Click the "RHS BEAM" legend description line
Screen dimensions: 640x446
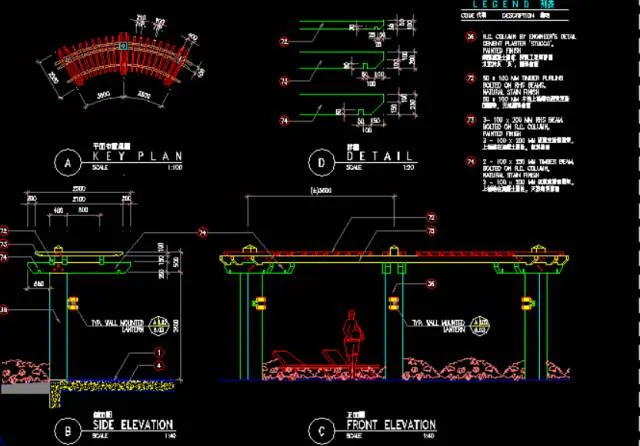coord(523,120)
